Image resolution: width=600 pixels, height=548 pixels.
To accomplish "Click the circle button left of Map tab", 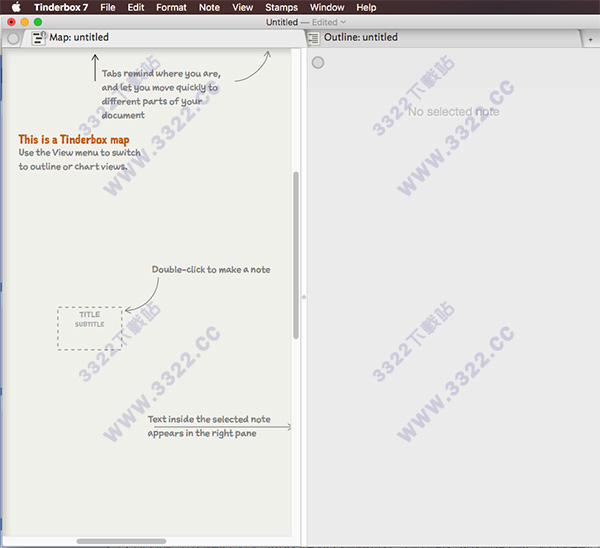I will [x=13, y=39].
